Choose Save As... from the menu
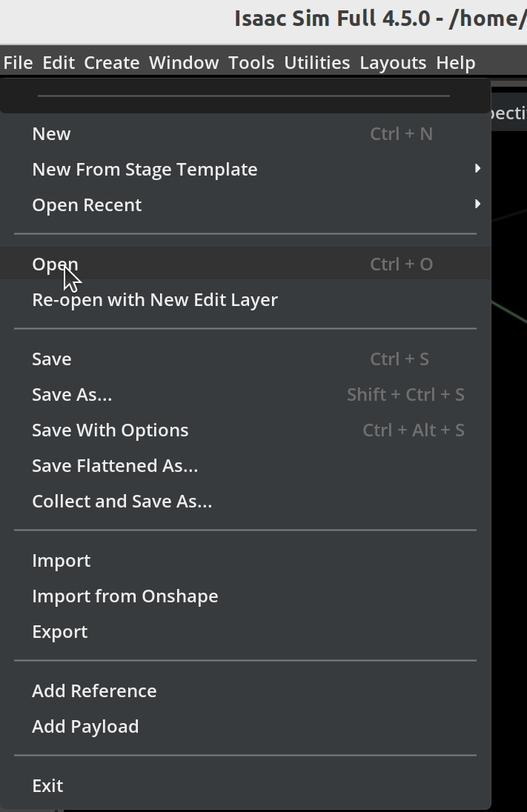The width and height of the screenshot is (527, 812). coord(72,395)
